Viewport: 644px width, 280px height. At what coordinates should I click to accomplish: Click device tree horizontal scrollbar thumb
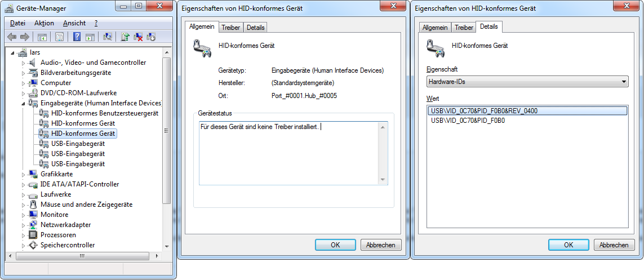[x=82, y=256]
